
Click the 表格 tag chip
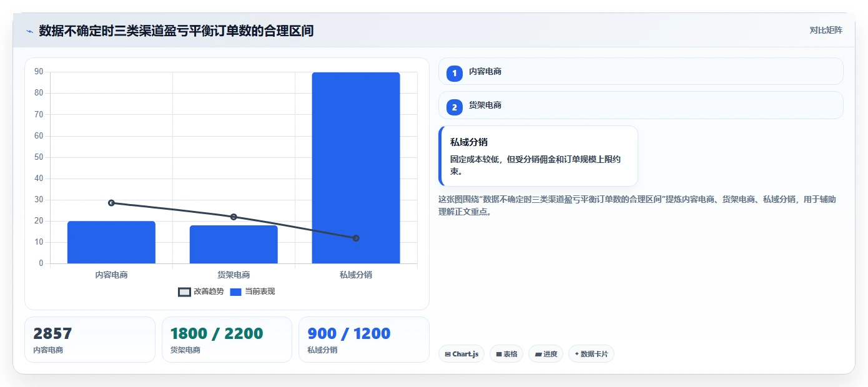pos(506,354)
